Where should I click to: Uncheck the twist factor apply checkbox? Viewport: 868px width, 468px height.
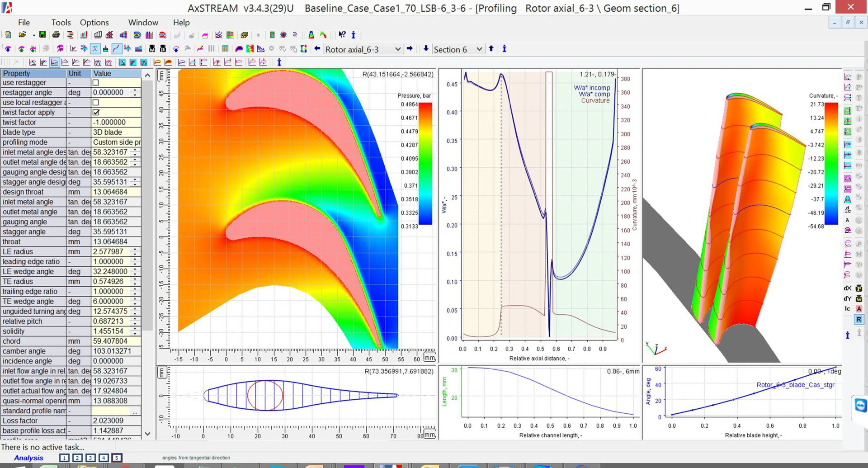click(x=95, y=112)
